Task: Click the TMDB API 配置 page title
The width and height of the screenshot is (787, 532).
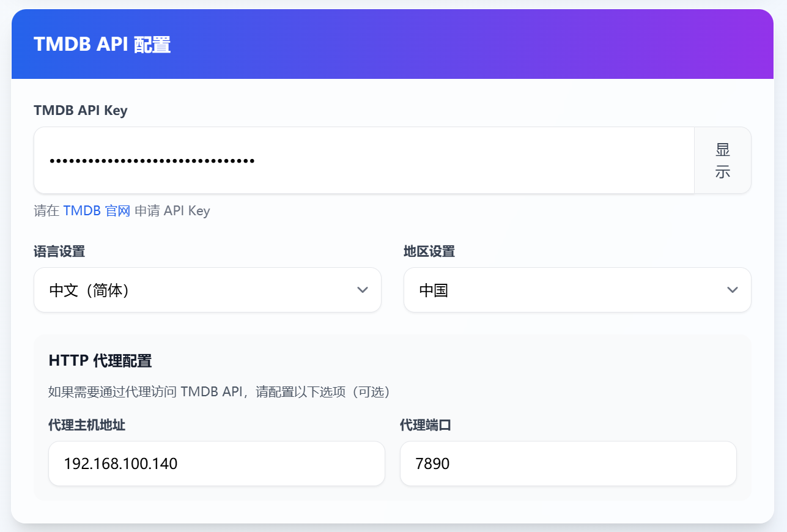Action: (102, 45)
